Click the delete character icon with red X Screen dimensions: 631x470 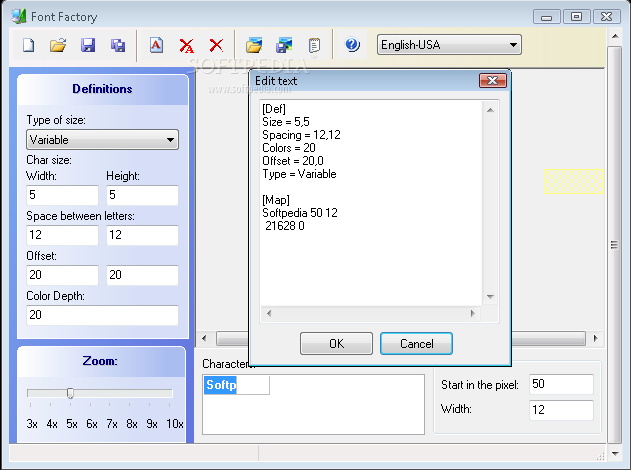click(x=186, y=45)
